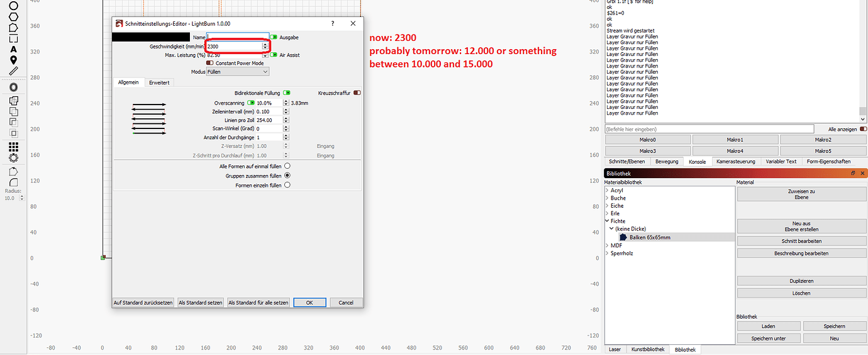Click the Boolean union icon
Image resolution: width=868 pixels, height=355 pixels.
[x=13, y=111]
